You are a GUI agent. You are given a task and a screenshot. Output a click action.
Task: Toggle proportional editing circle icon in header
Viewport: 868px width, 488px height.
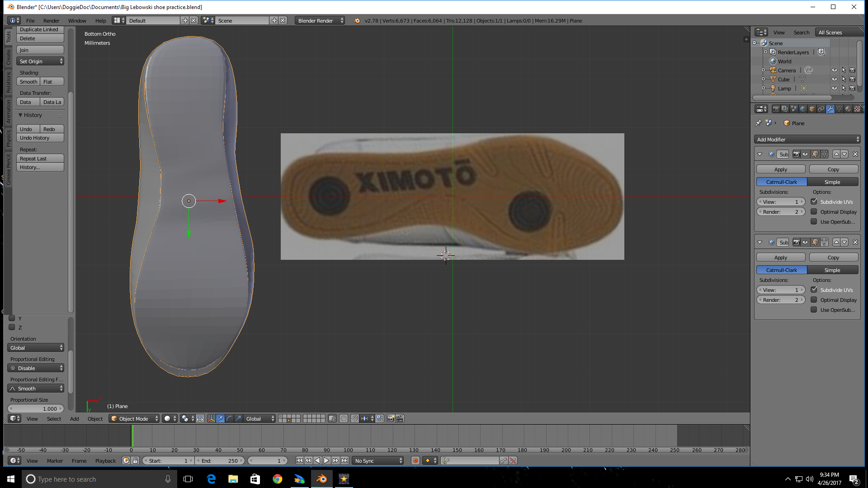click(x=344, y=418)
